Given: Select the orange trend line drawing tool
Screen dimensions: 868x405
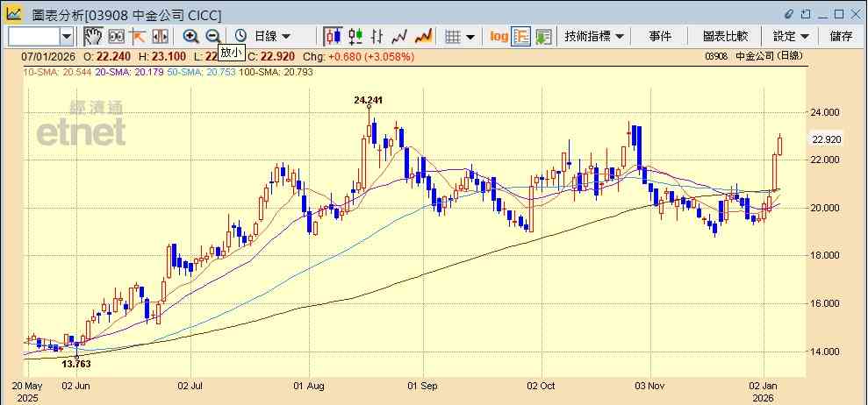Looking at the screenshot, I should coord(137,37).
